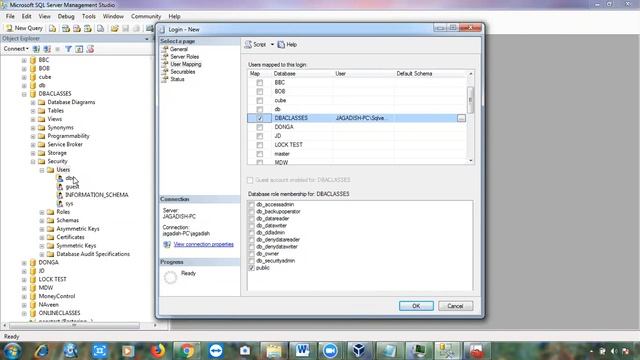Collapse the Security folder
The height and width of the screenshot is (360, 640).
(33, 162)
